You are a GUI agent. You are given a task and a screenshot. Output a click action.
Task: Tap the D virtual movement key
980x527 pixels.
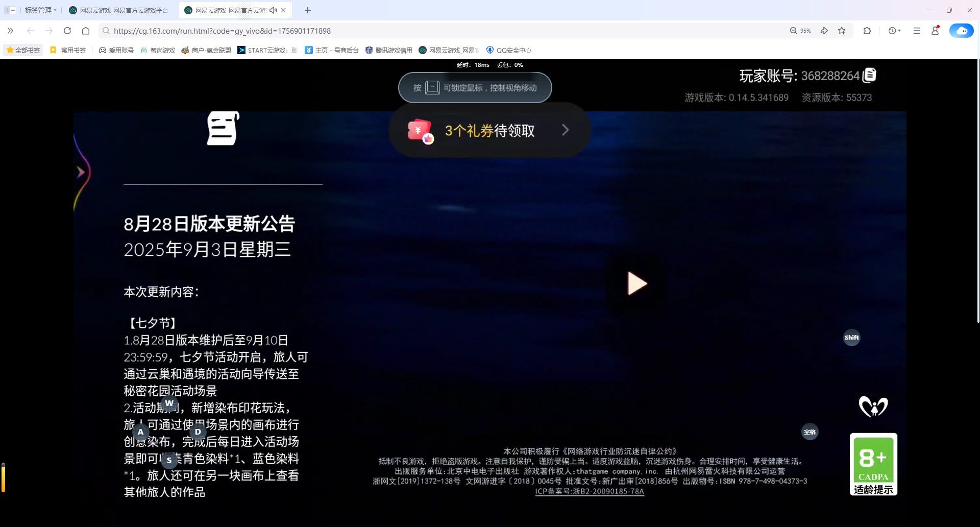click(198, 432)
